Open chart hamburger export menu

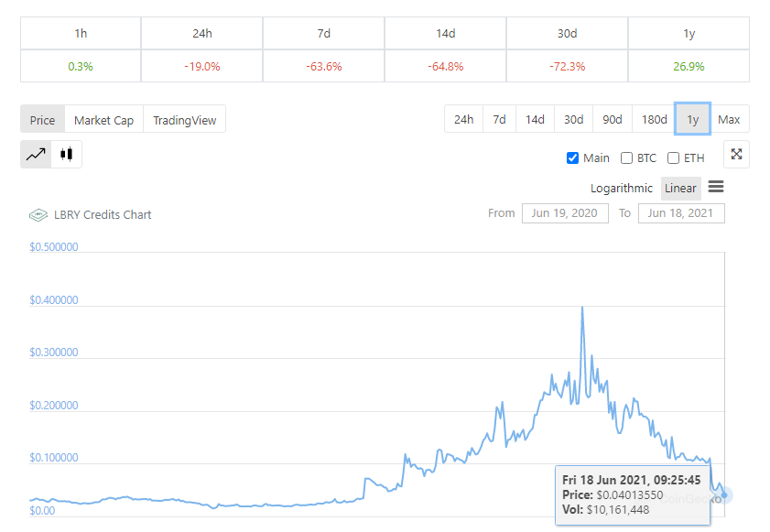[715, 187]
